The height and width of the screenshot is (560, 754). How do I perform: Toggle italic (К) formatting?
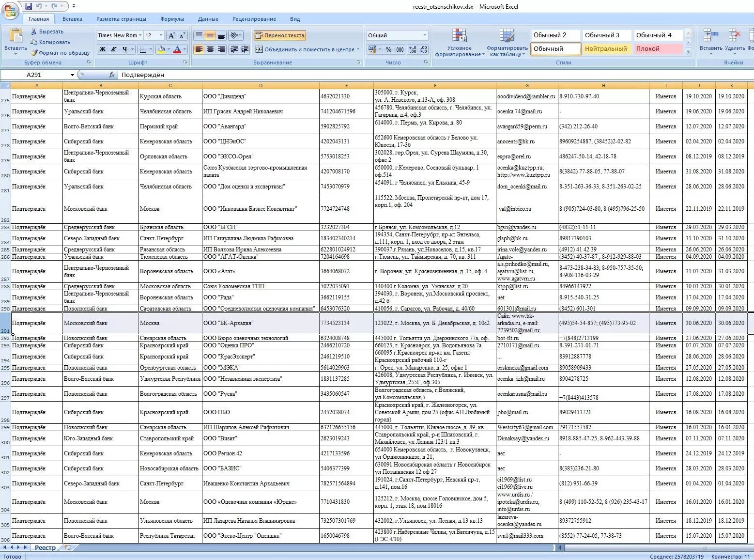pyautogui.click(x=113, y=49)
